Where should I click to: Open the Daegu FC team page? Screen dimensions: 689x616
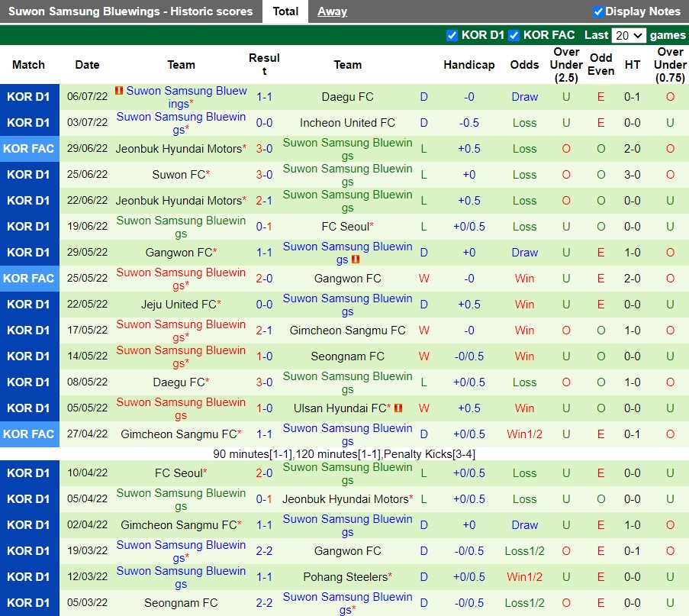pyautogui.click(x=347, y=96)
